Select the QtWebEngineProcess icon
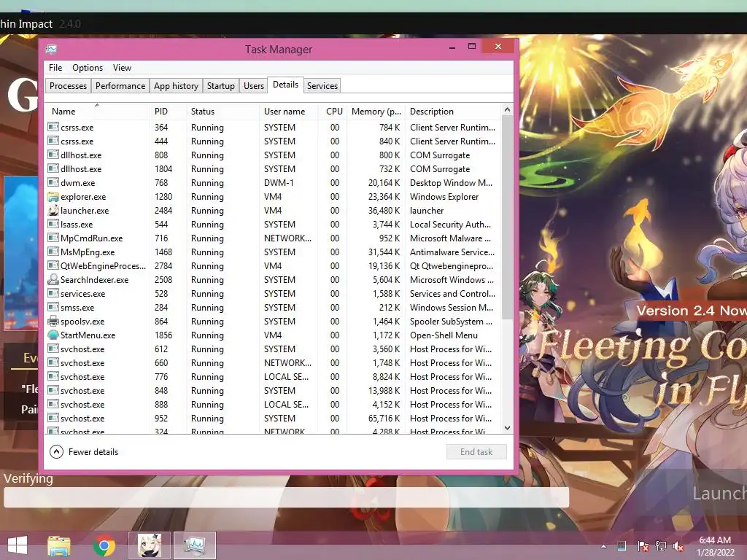 tap(53, 265)
